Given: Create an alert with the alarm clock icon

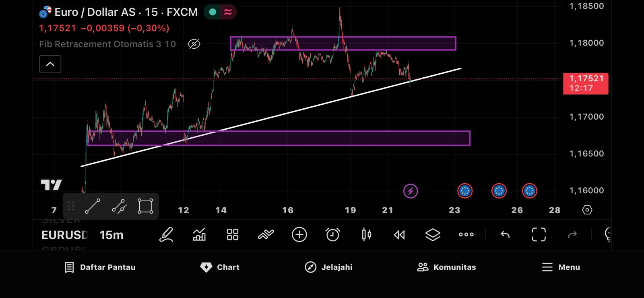Looking at the screenshot, I should 332,234.
